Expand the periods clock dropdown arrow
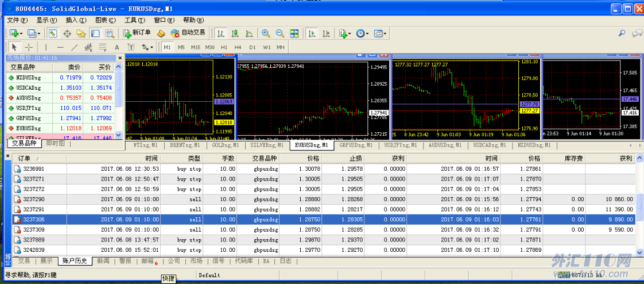644x284 pixels. pyautogui.click(x=367, y=34)
